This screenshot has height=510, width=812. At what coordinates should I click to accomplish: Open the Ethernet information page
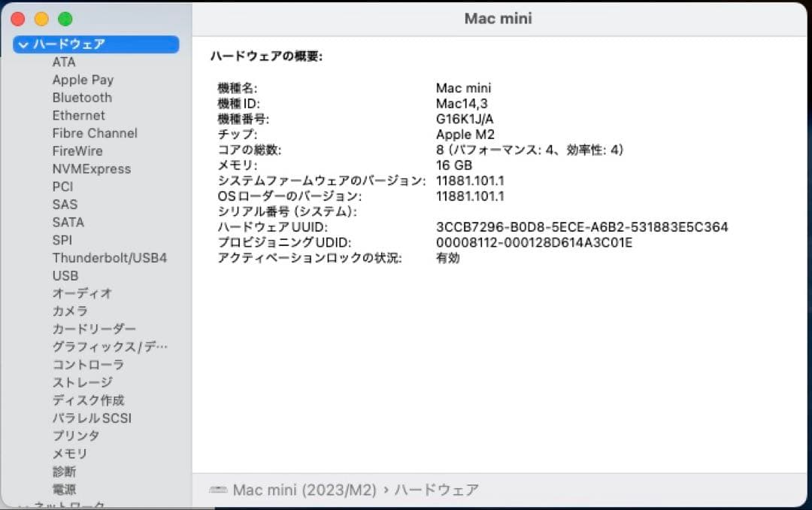[x=78, y=115]
